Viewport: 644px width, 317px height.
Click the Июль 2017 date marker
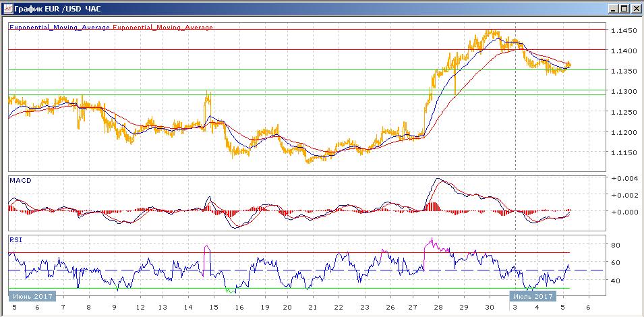point(531,296)
